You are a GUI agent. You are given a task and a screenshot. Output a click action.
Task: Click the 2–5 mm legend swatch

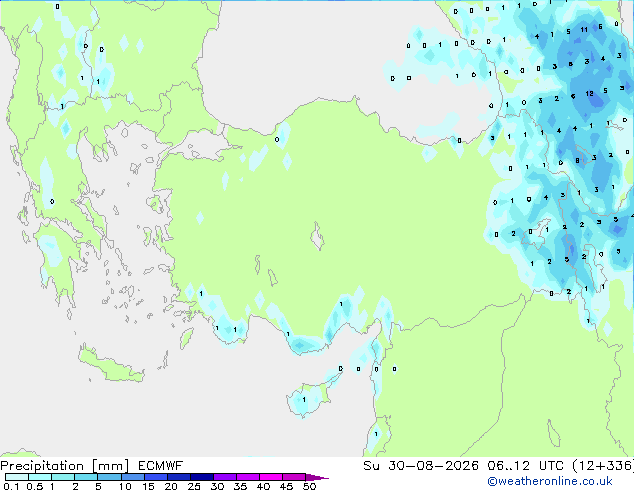86,477
